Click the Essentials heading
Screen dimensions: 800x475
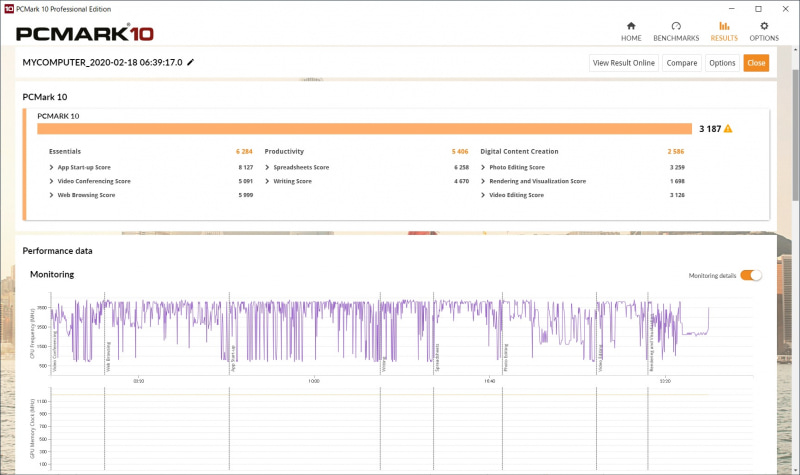(x=65, y=152)
